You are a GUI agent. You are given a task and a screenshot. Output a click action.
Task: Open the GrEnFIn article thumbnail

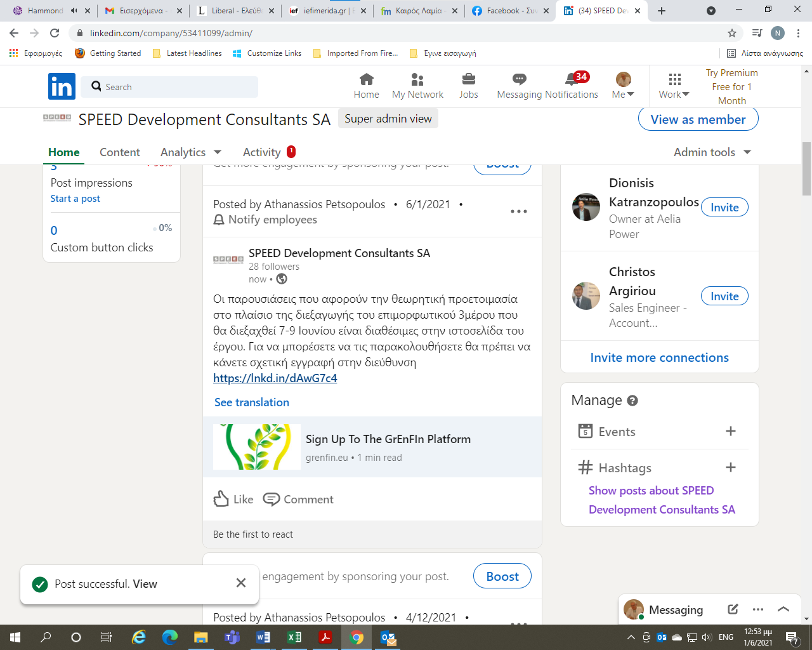[257, 447]
